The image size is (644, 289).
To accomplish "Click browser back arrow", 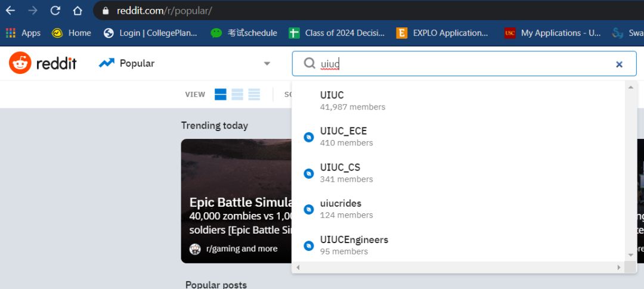I will click(x=11, y=11).
